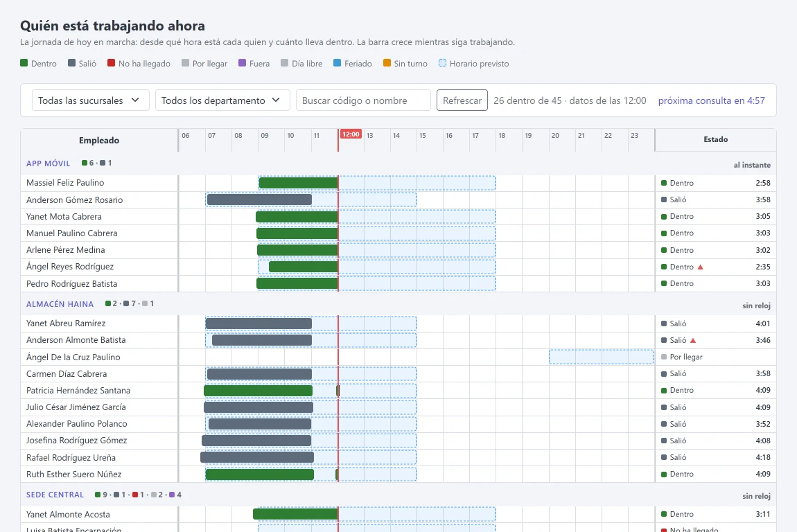Click the purple Fuera legend swatch

click(242, 63)
